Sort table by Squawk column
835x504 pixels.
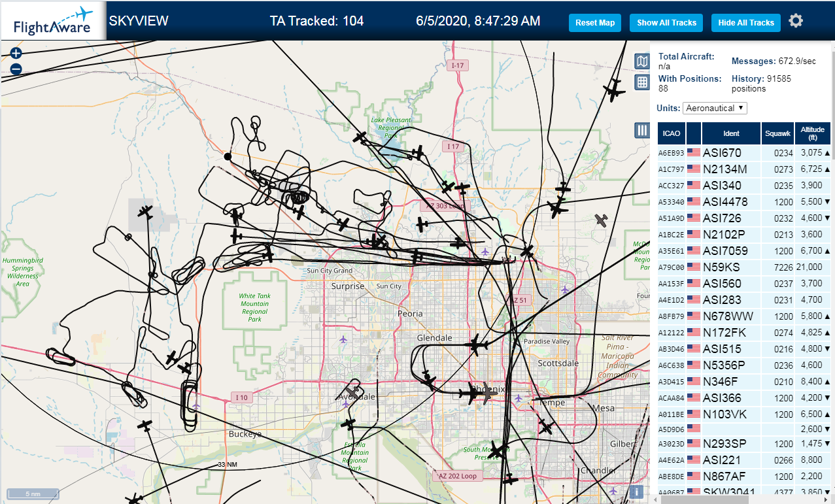(778, 133)
